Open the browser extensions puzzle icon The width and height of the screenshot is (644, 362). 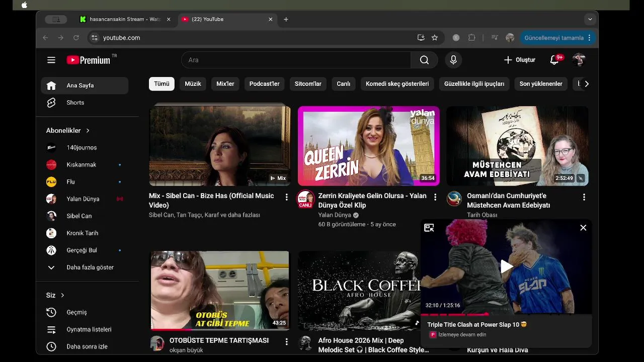[x=471, y=38]
